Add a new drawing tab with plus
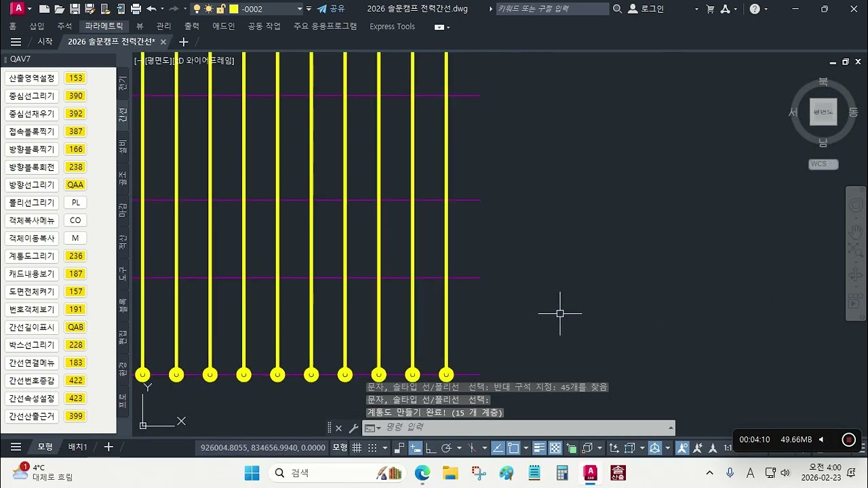Image resolution: width=868 pixels, height=488 pixels. click(x=183, y=42)
